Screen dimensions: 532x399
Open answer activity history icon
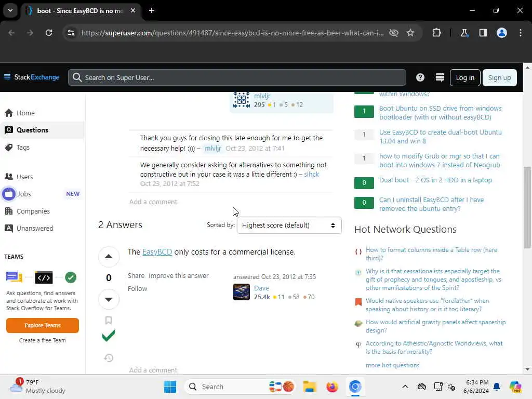109,357
